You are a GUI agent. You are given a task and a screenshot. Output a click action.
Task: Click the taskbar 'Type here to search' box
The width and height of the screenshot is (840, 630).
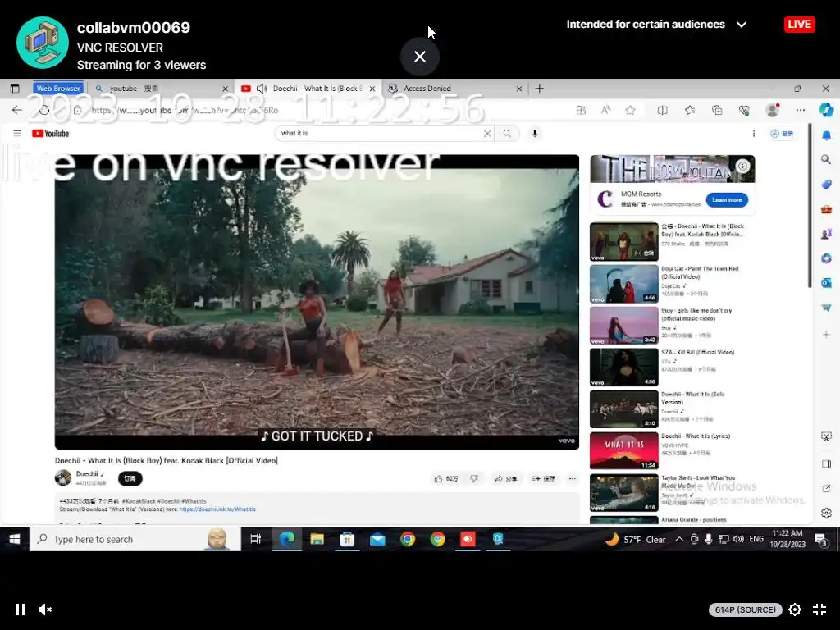135,539
